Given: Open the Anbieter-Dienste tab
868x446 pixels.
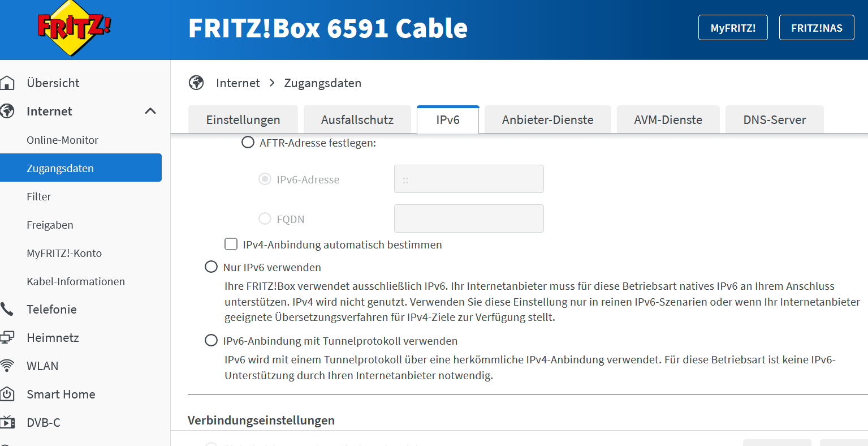Looking at the screenshot, I should 547,120.
